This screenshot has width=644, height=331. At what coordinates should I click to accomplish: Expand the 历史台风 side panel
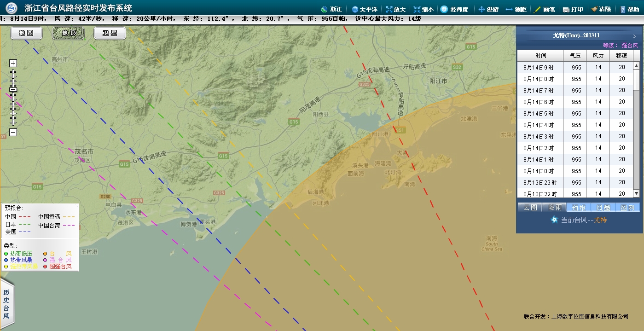pos(6,304)
